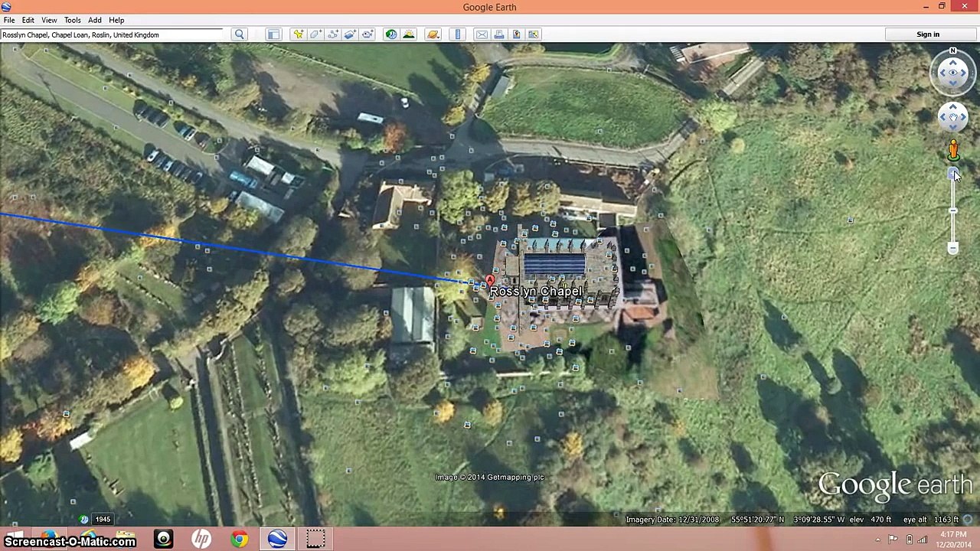Open the Help menu
This screenshot has height=551, width=980.
tap(116, 20)
